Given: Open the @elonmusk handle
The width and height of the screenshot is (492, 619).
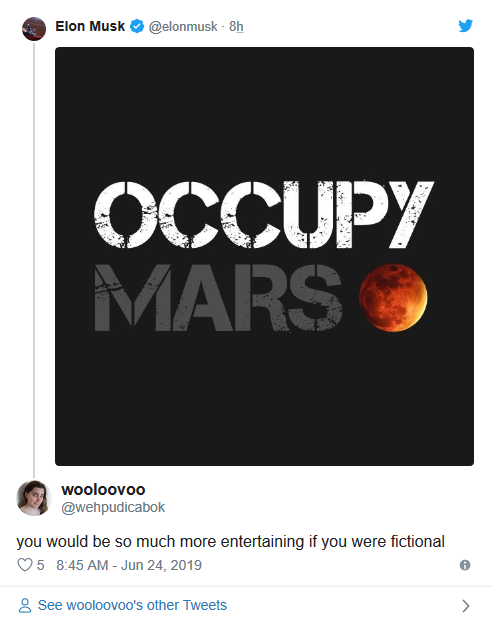Looking at the screenshot, I should click(x=183, y=26).
